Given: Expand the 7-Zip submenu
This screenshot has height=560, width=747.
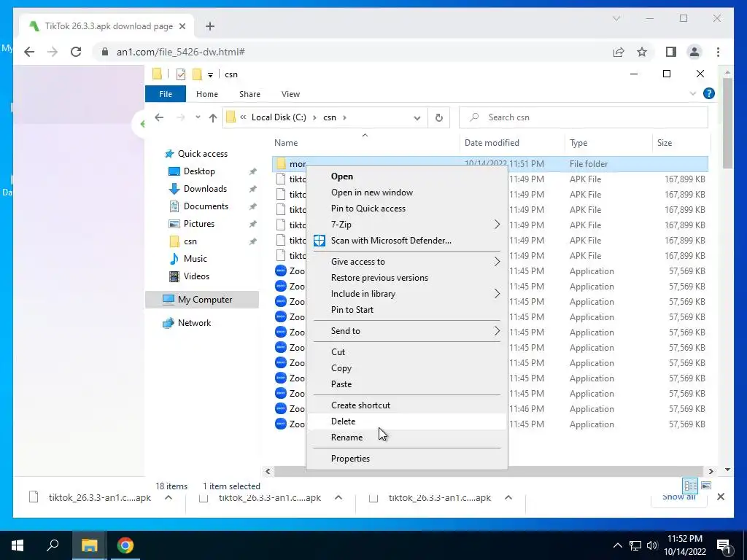Looking at the screenshot, I should pyautogui.click(x=407, y=225).
